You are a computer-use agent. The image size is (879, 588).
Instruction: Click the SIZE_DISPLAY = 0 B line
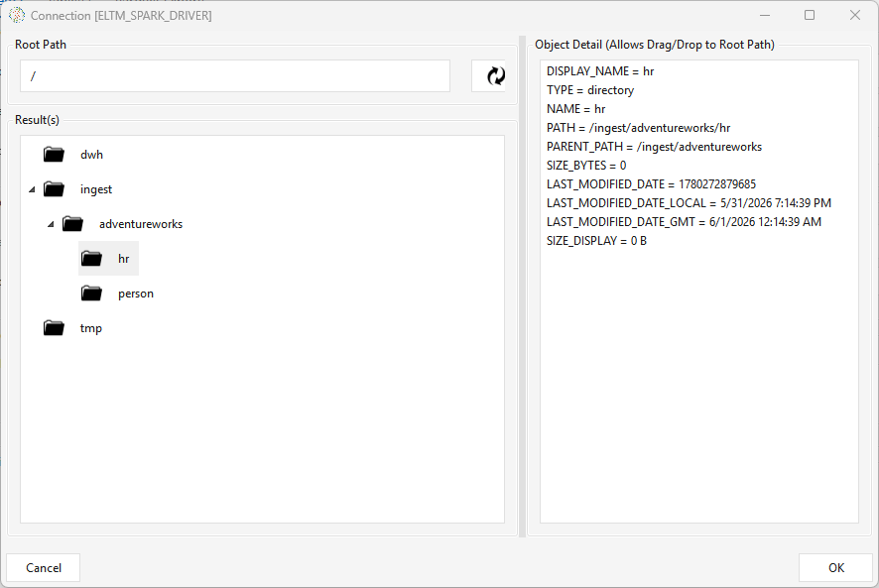pos(596,241)
